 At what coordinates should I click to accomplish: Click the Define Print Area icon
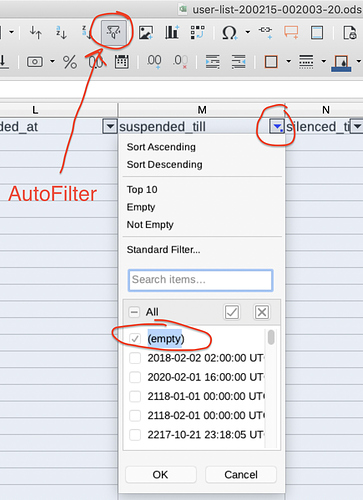(x=350, y=33)
